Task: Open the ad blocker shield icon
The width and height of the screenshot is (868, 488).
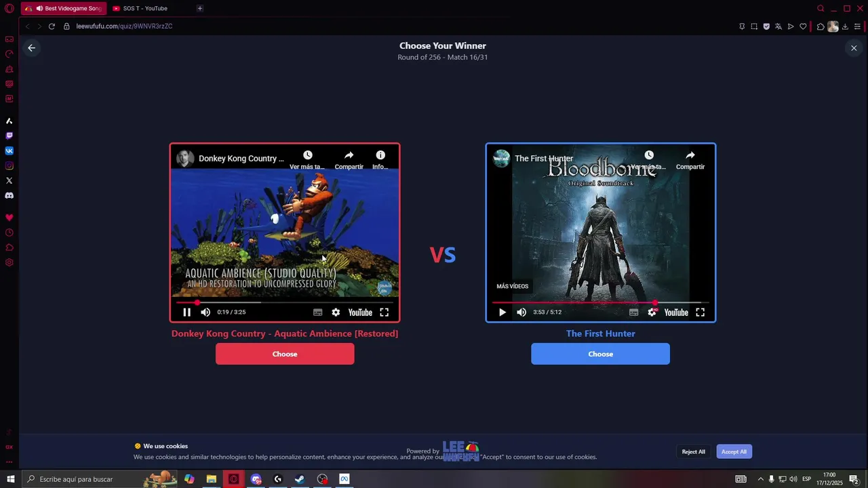Action: [766, 26]
